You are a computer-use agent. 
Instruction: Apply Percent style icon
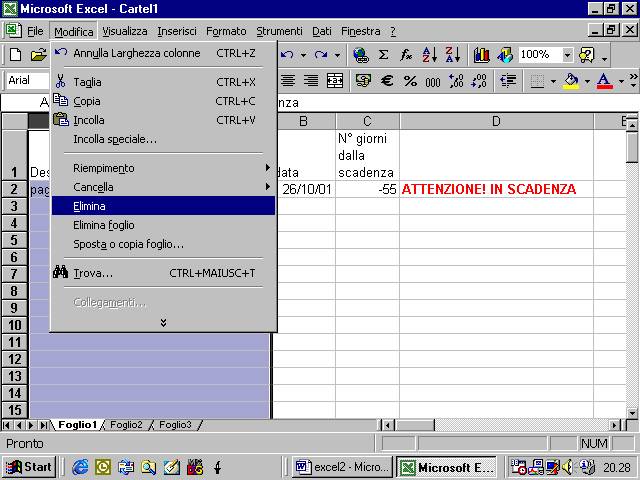[410, 81]
